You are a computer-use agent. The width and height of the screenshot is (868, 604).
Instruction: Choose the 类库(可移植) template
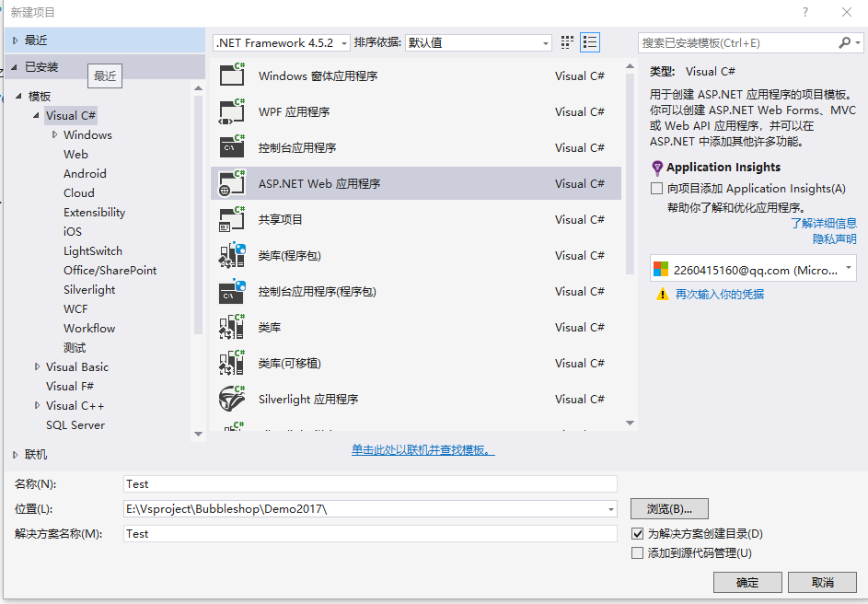[368, 363]
